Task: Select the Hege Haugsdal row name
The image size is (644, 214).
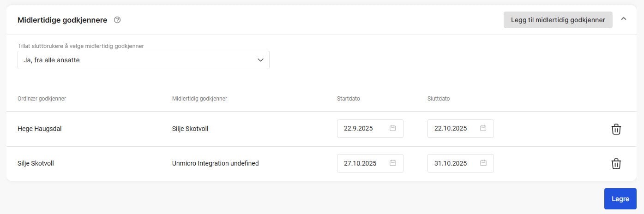Action: click(x=40, y=129)
